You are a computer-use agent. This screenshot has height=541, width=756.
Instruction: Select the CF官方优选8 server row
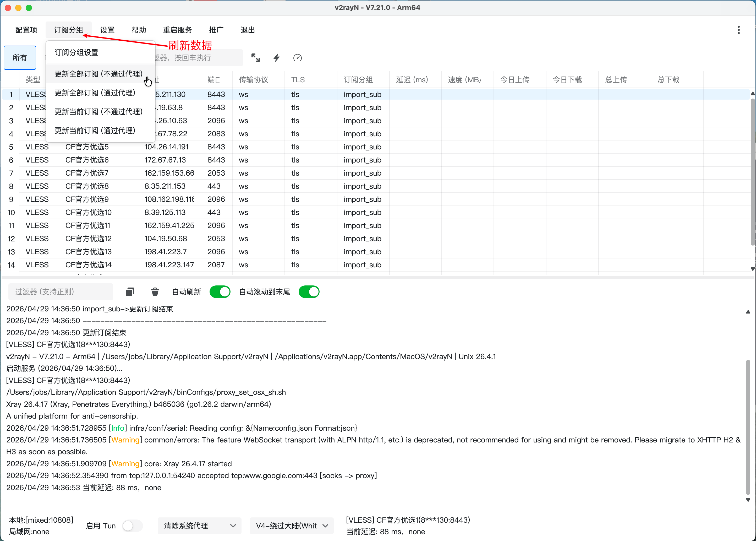pos(376,186)
